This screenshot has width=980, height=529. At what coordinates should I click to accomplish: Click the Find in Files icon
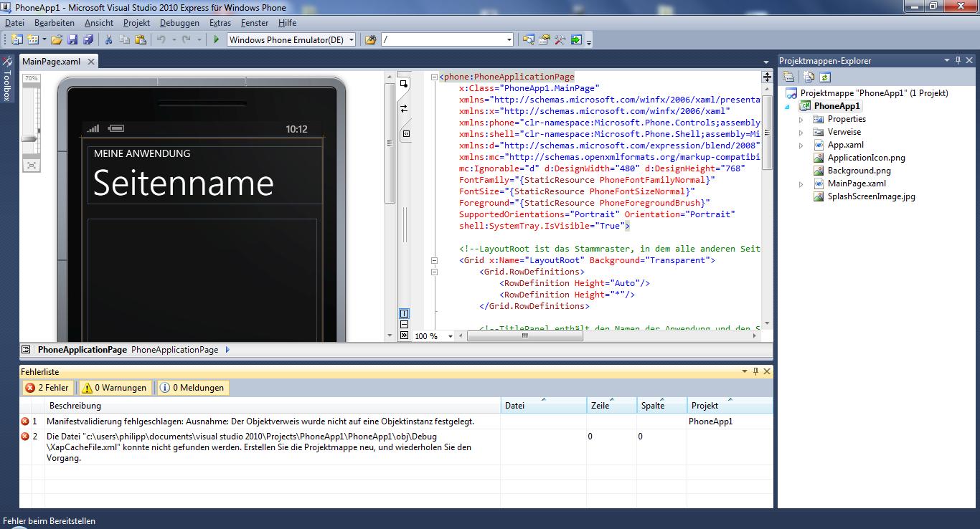tap(370, 40)
